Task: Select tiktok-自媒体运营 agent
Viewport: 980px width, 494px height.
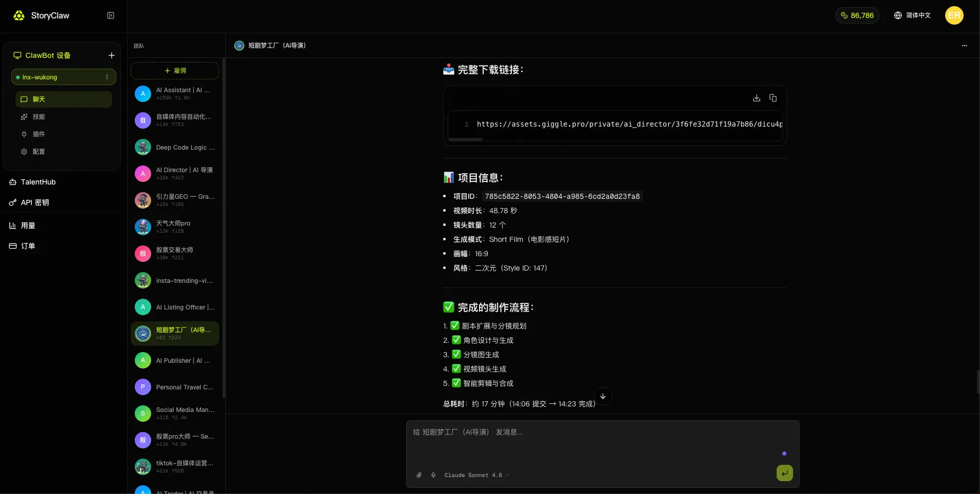Action: 175,466
